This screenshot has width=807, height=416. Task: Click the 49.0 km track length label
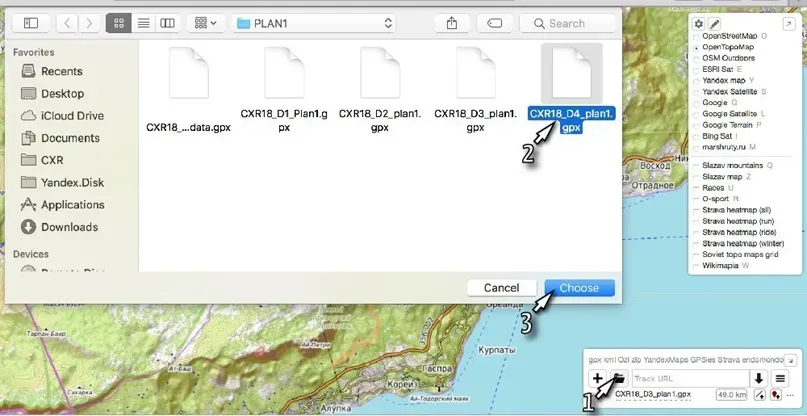pyautogui.click(x=731, y=395)
